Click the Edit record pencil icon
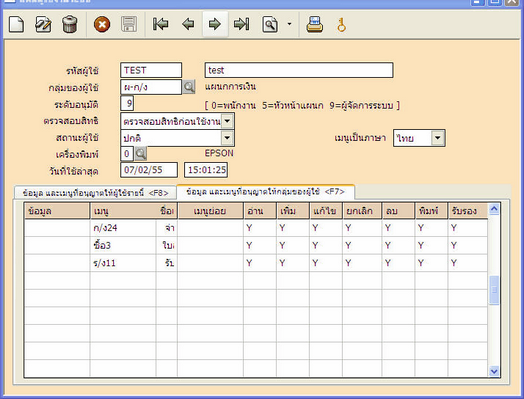524x399 pixels. [x=43, y=24]
